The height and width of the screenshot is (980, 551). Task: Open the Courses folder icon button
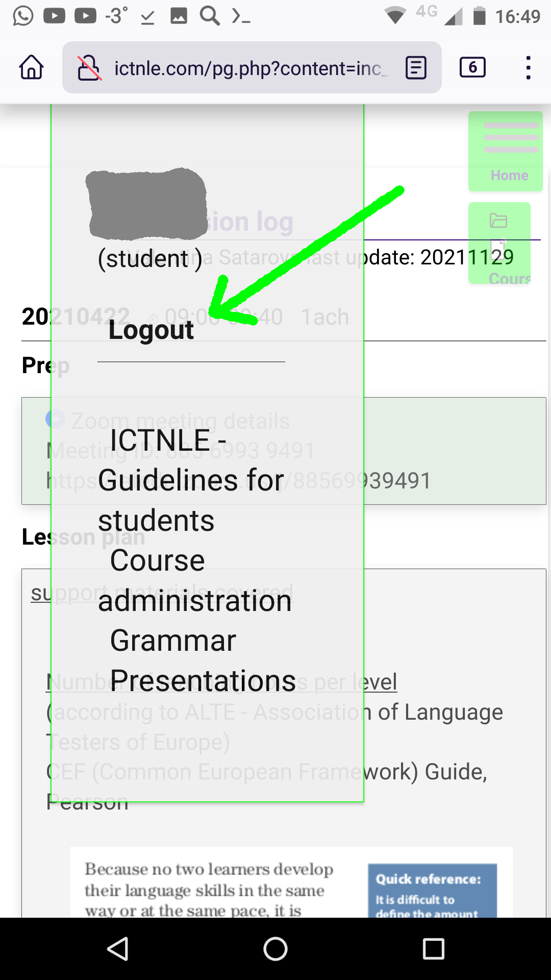click(x=499, y=243)
